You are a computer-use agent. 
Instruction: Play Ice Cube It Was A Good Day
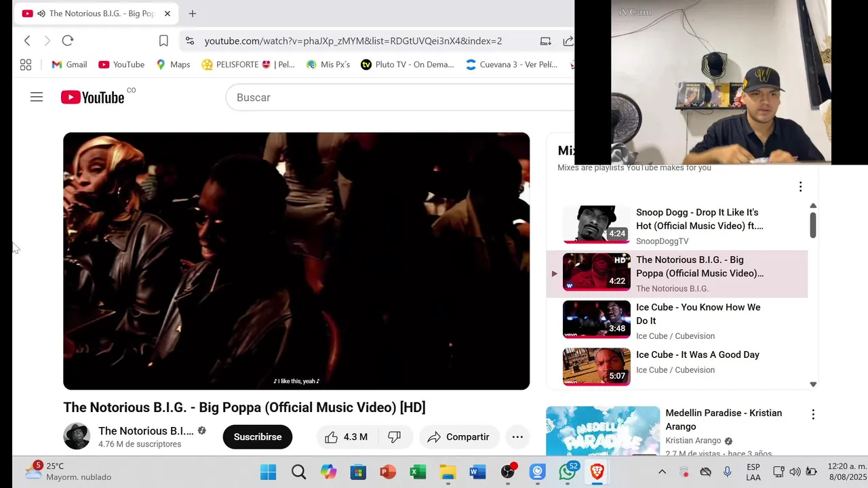click(685, 367)
